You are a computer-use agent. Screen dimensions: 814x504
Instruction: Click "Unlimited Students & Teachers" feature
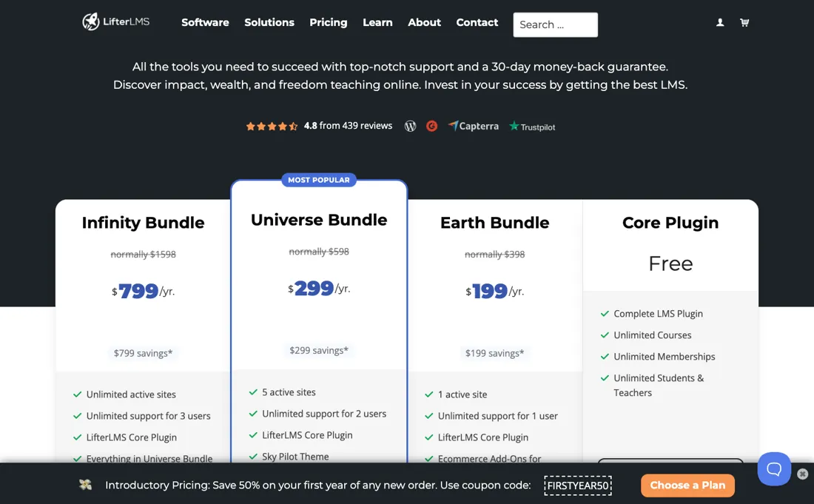click(659, 385)
